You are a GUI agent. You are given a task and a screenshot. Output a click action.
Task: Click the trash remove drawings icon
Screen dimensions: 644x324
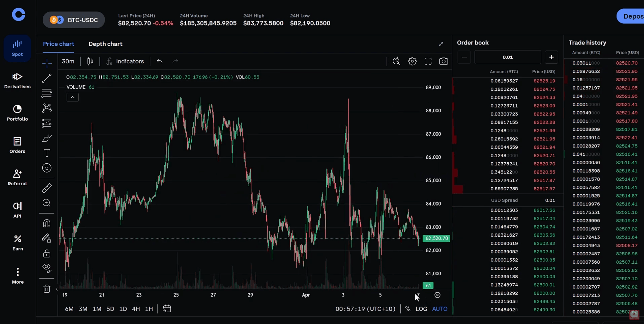click(47, 289)
